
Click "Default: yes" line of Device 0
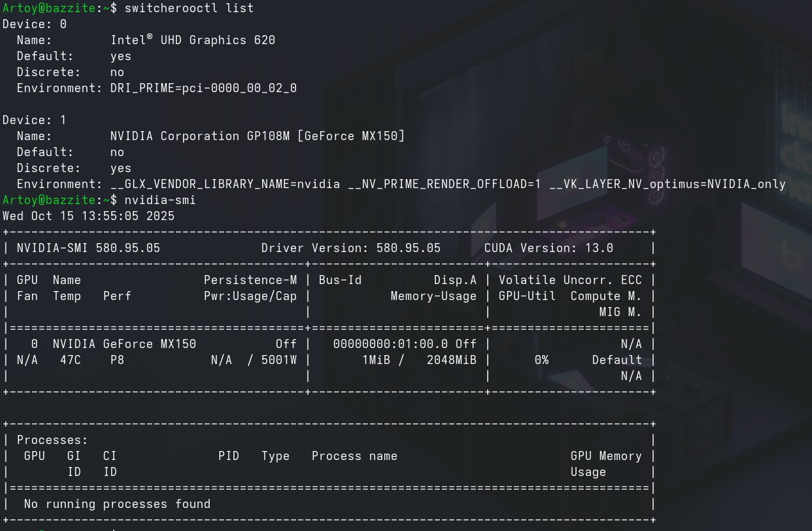74,56
